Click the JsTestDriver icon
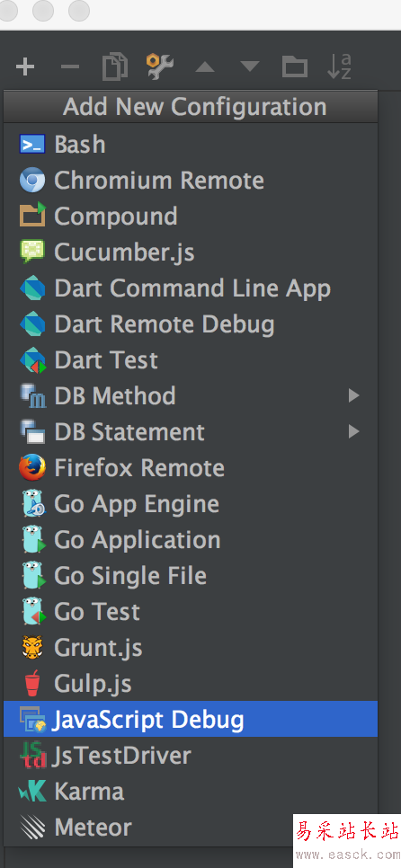Image resolution: width=401 pixels, height=868 pixels. pyautogui.click(x=33, y=756)
